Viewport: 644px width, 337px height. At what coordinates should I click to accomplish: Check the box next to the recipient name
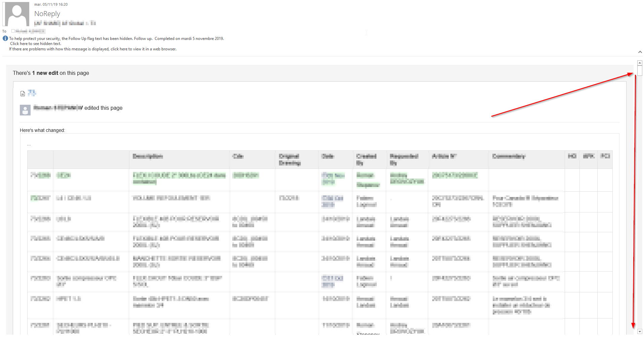12,31
